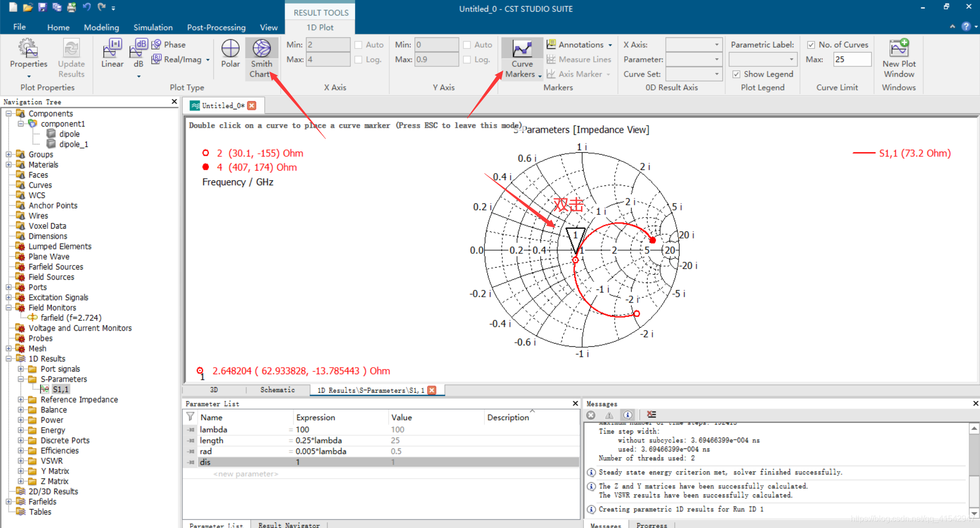Open the File menu
Screen dimensions: 980x528
(x=19, y=27)
